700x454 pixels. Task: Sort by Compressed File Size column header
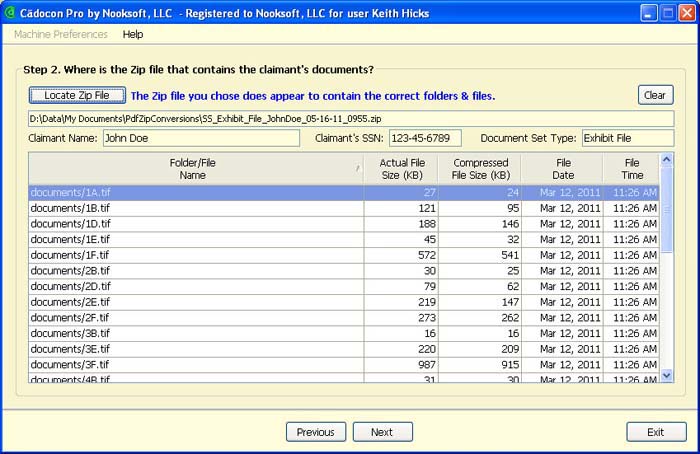tap(480, 169)
